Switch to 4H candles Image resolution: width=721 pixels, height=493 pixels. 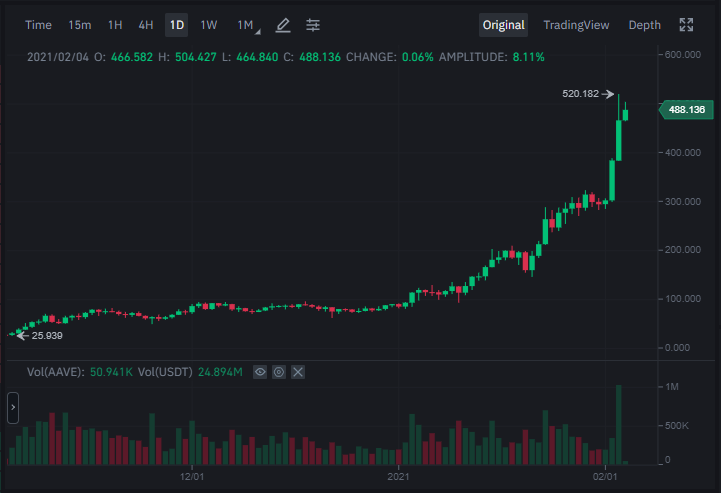pos(146,25)
